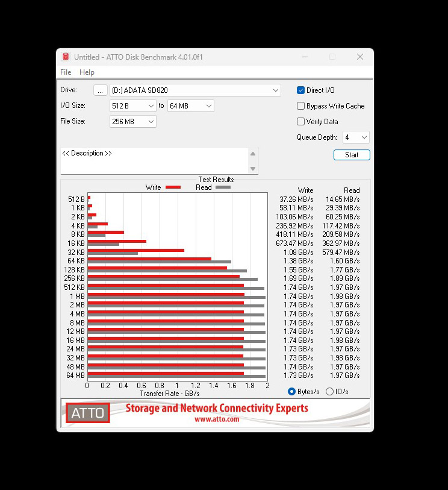Image resolution: width=448 pixels, height=490 pixels.
Task: Minimize the ATTO Disk Benchmark window
Action: pyautogui.click(x=305, y=57)
